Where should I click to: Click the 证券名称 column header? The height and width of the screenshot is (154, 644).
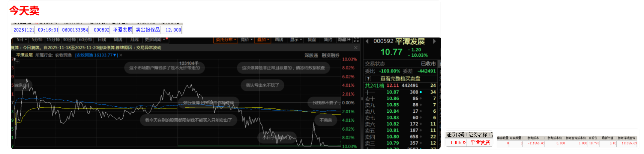pyautogui.click(x=478, y=134)
